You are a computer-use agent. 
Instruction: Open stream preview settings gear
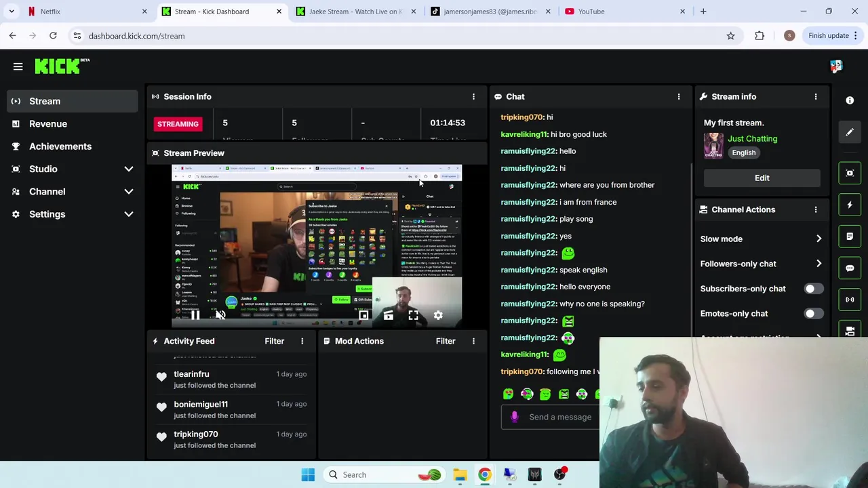tap(438, 315)
